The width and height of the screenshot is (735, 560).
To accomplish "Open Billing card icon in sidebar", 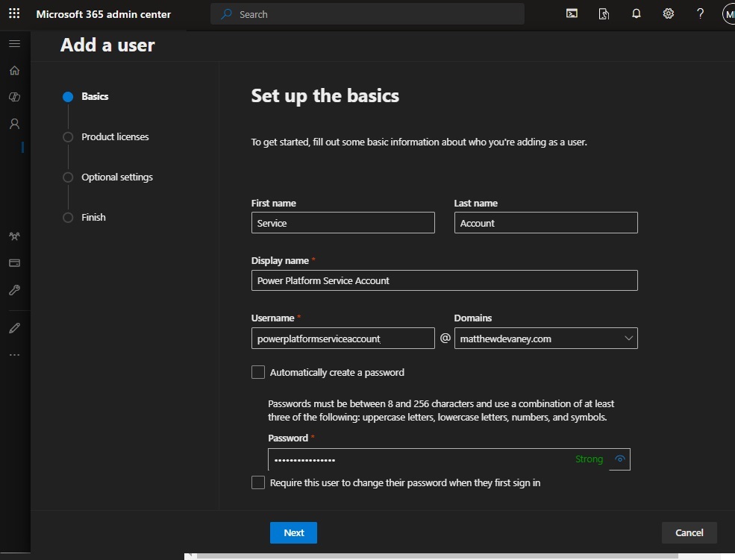I will (x=14, y=262).
